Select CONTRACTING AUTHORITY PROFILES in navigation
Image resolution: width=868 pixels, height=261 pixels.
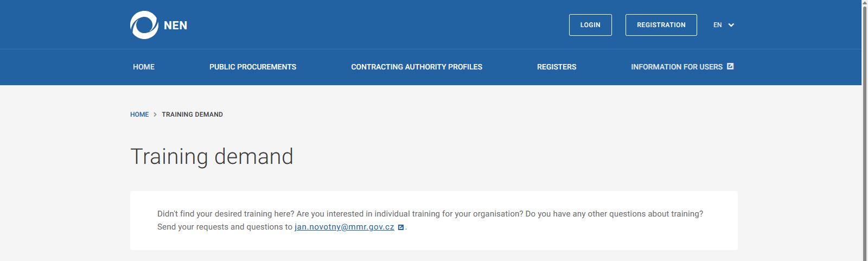[417, 67]
